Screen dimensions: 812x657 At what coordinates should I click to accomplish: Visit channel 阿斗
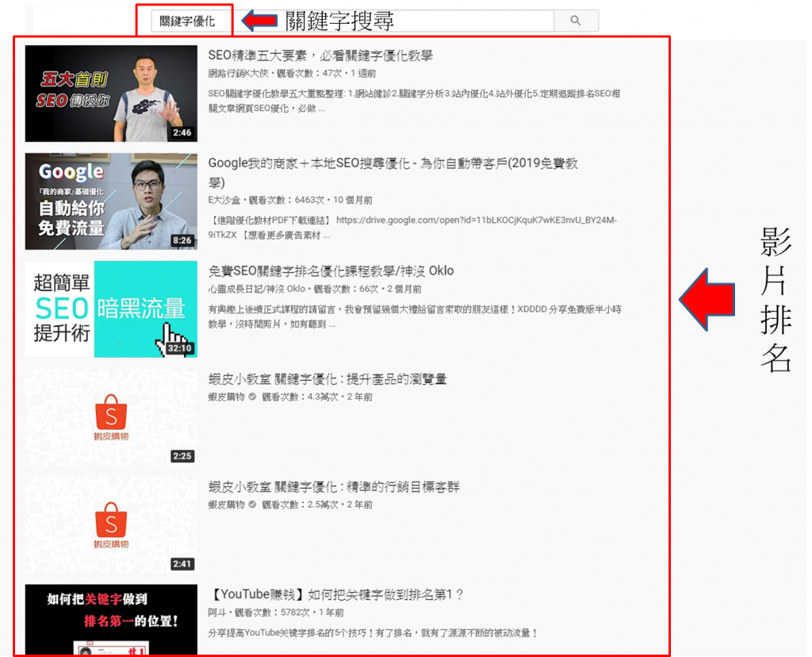(x=217, y=613)
